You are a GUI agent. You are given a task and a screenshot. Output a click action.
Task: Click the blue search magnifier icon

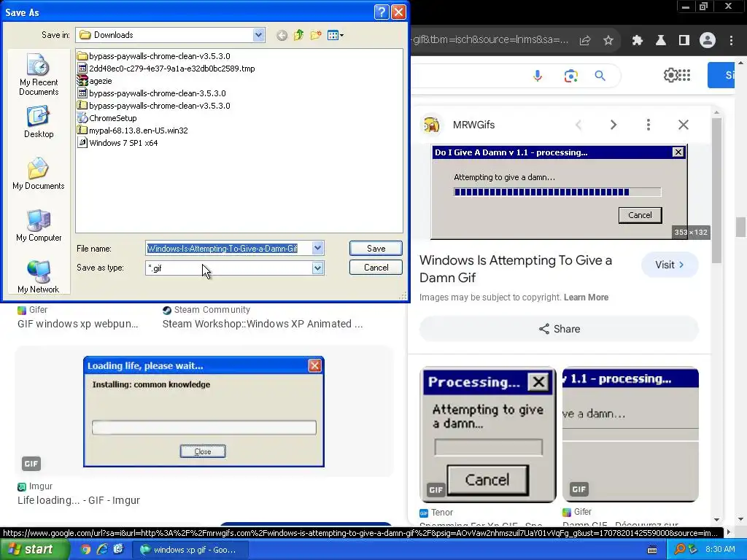(600, 76)
